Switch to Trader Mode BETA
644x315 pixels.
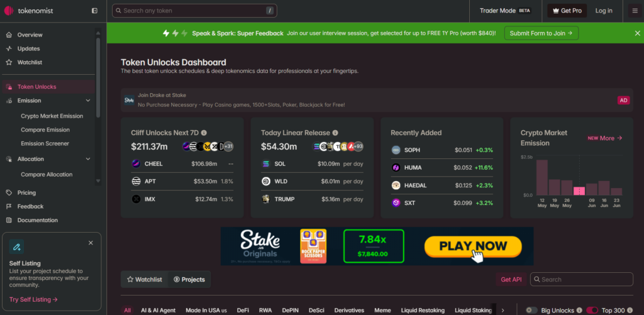click(505, 11)
